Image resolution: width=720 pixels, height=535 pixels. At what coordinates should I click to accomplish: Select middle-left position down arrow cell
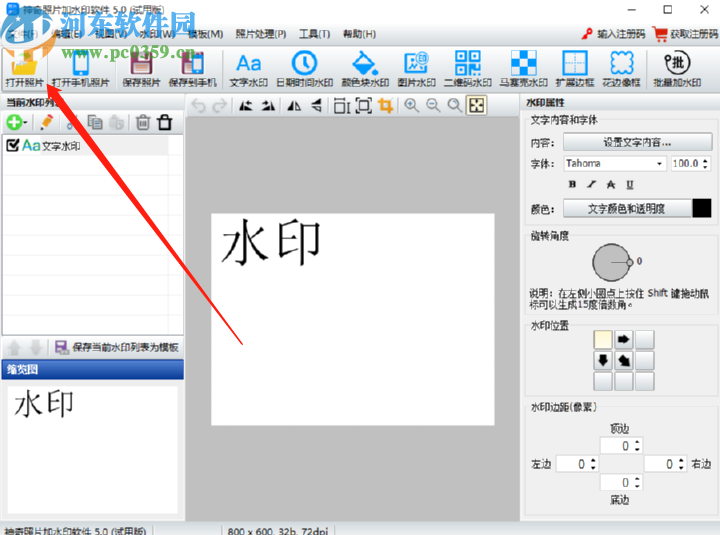pyautogui.click(x=602, y=360)
